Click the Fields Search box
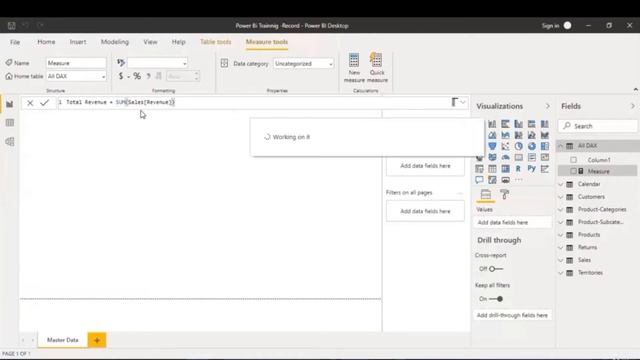Screen dimensions: 640x360 pyautogui.click(x=598, y=126)
